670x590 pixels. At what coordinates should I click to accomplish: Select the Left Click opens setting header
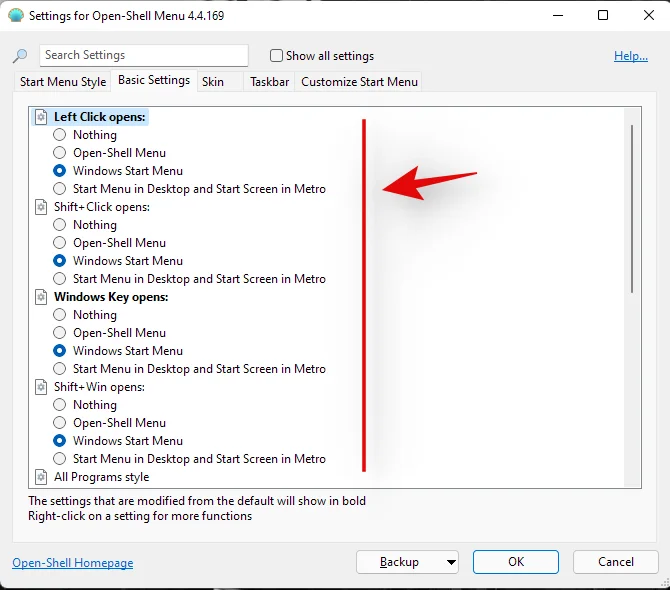coord(100,117)
